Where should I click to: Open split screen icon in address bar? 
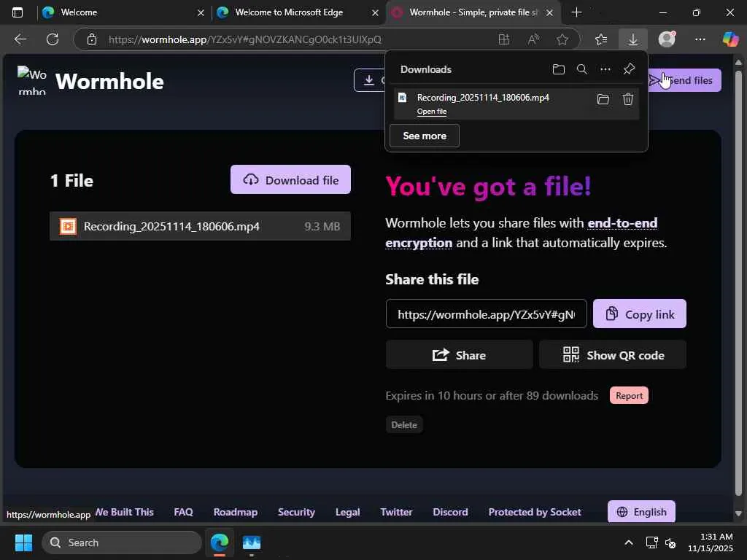click(x=503, y=39)
